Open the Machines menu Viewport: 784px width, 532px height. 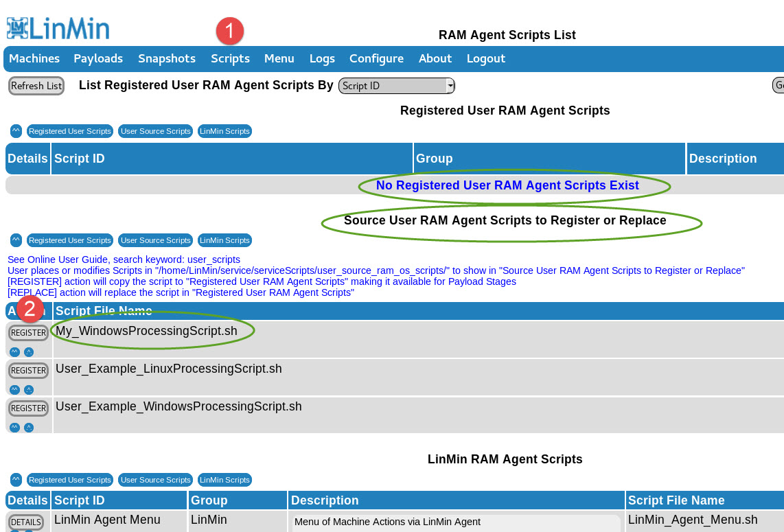coord(34,59)
